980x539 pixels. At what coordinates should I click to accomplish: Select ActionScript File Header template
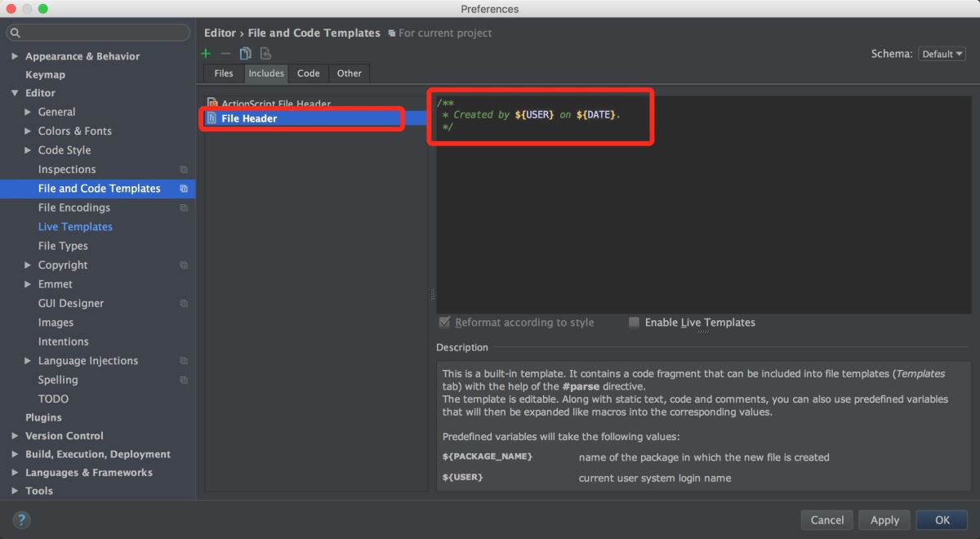coord(276,104)
